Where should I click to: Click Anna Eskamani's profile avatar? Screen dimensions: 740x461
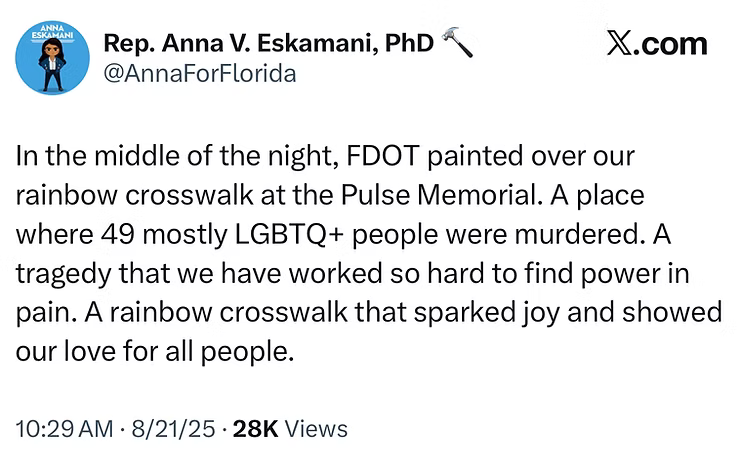52,58
